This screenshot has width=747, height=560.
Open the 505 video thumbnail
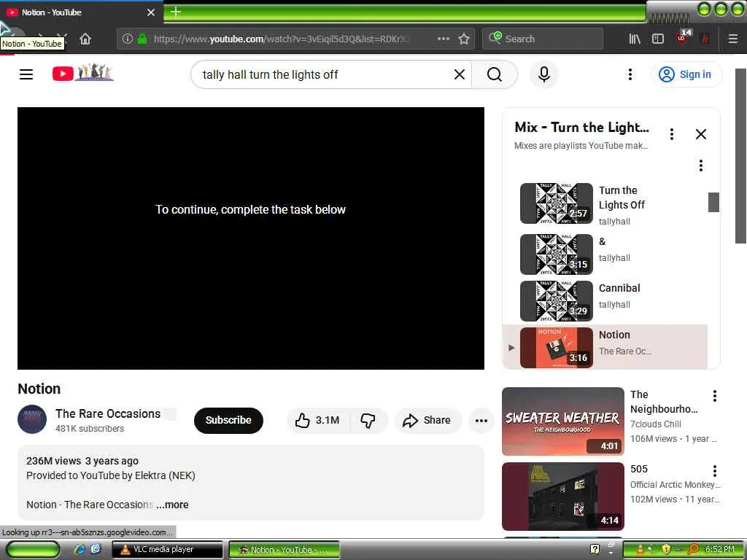(x=562, y=496)
